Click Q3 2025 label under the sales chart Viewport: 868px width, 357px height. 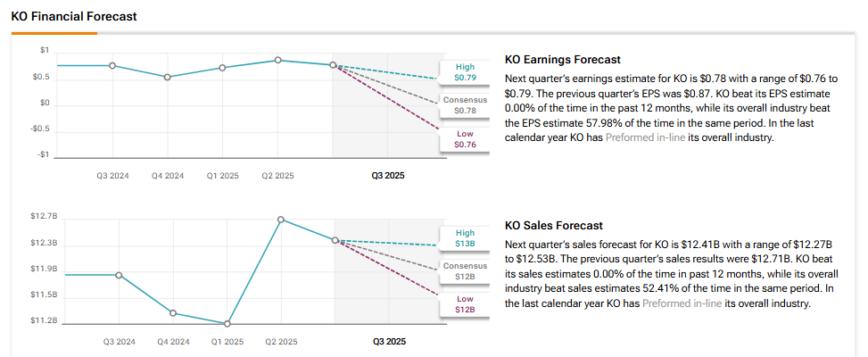tap(388, 342)
